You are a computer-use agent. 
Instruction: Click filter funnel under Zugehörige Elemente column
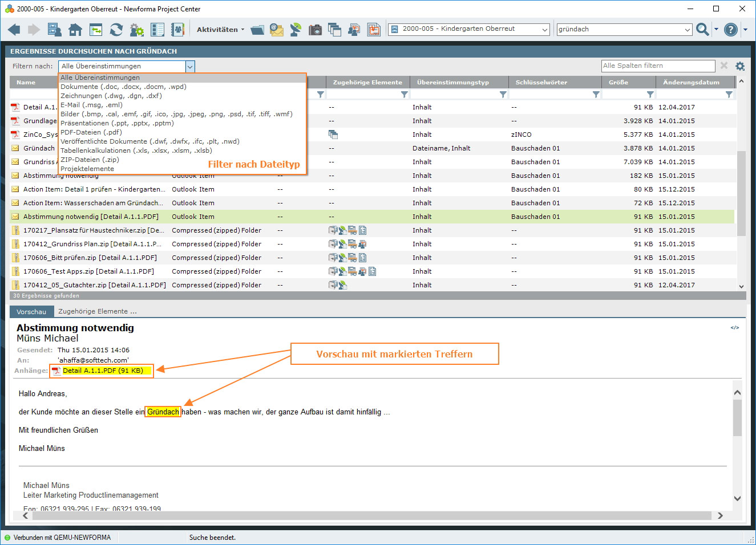pyautogui.click(x=405, y=95)
